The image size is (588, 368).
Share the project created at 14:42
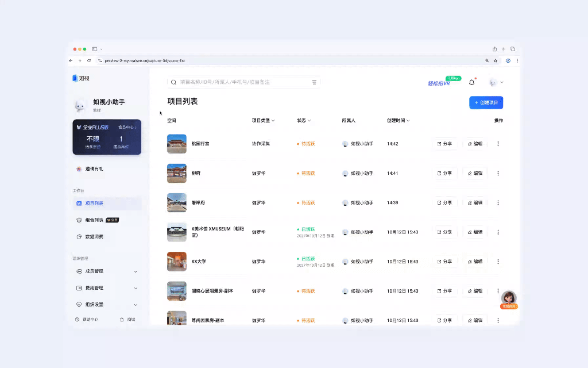(445, 144)
